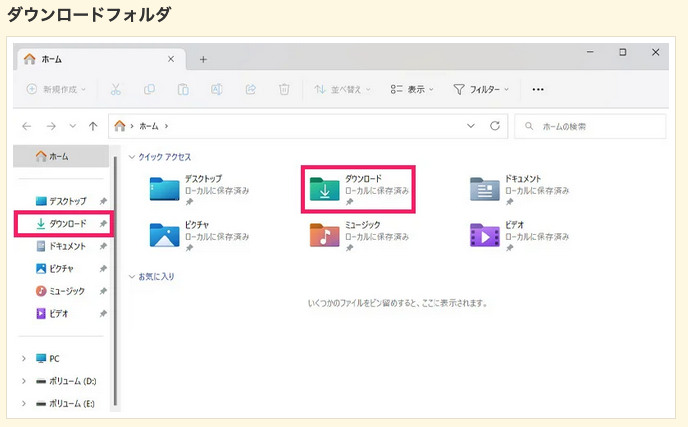Open ビデオ folder in Quick Access
The height and width of the screenshot is (427, 688).
coord(520,236)
